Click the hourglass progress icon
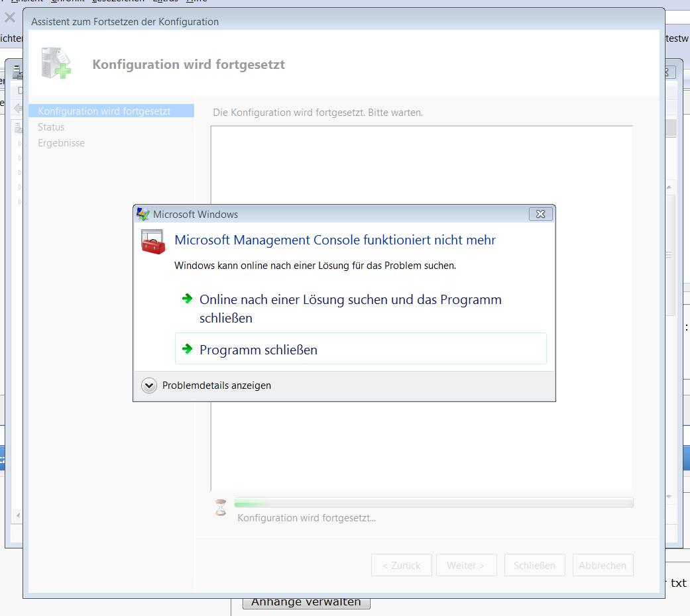690x616 pixels. coord(221,507)
